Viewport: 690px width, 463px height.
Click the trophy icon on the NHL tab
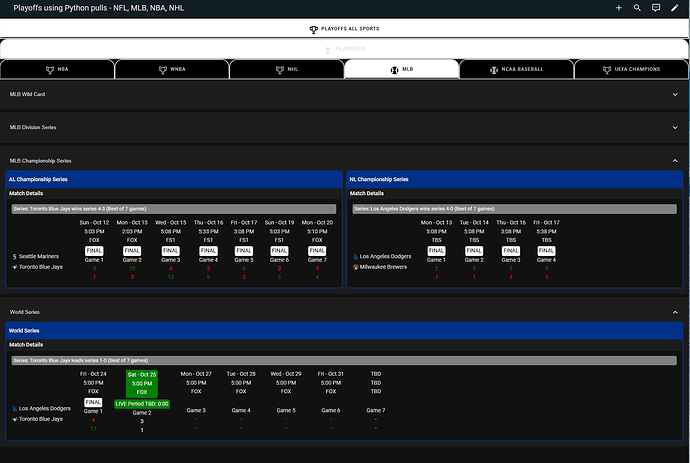click(x=279, y=70)
